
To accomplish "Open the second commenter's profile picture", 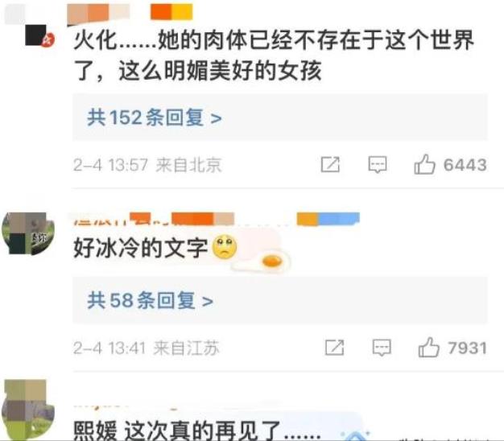I will (28, 234).
